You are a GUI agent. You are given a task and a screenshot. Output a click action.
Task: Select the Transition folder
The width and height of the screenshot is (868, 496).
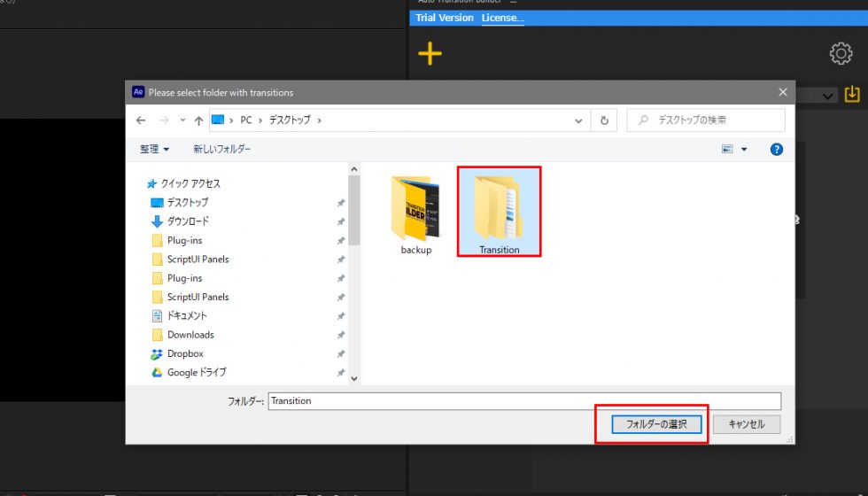click(500, 212)
